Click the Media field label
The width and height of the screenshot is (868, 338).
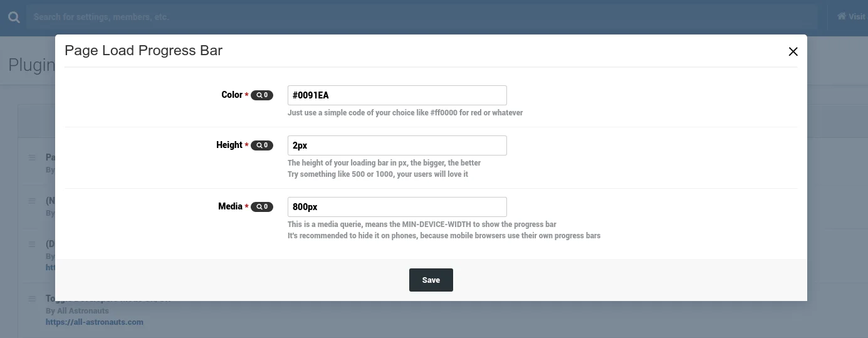(230, 206)
